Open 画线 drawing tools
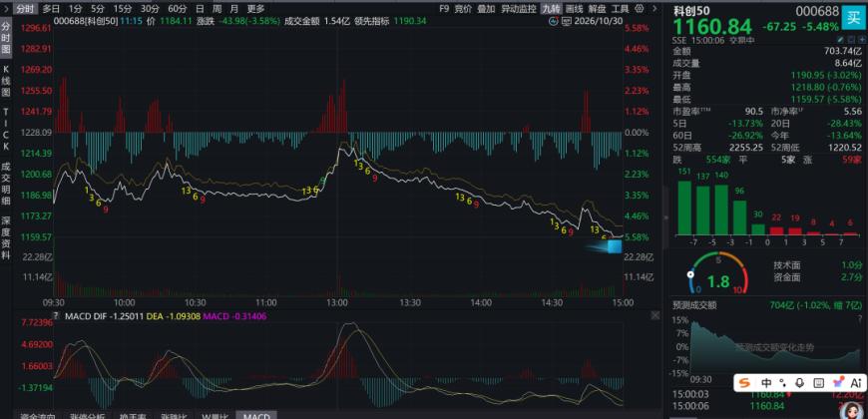The image size is (868, 419). coord(575,9)
